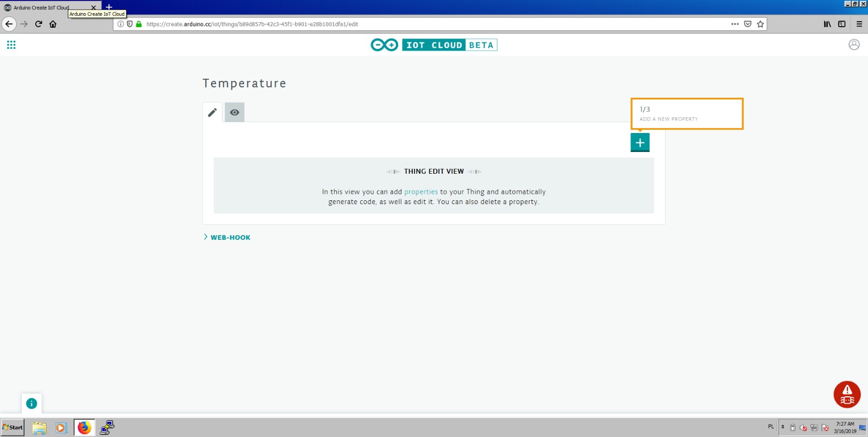Viewport: 868px width, 437px height.
Task: Open the PuTTY taskbar icon
Action: pos(107,428)
